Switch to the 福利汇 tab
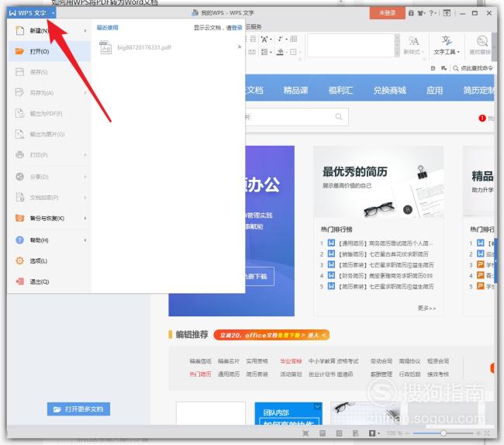This screenshot has width=504, height=445. click(x=340, y=90)
